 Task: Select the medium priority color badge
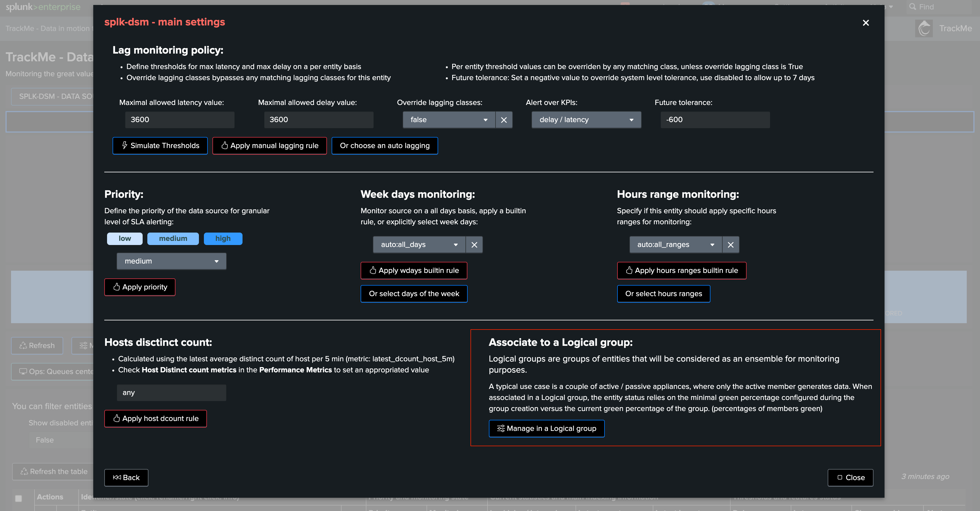coord(173,239)
